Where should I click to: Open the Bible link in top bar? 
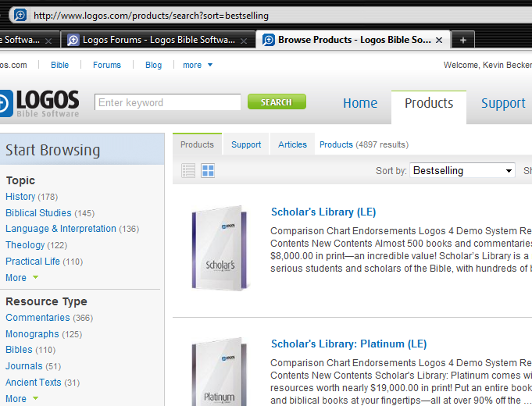coord(59,65)
